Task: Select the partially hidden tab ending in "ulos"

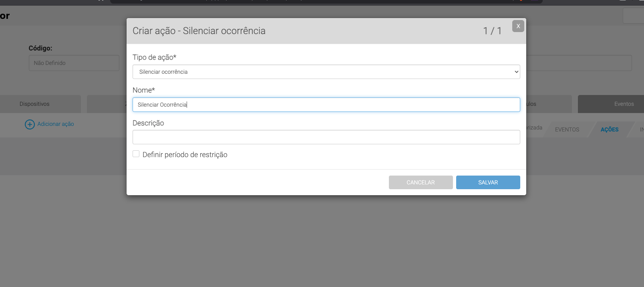Action: click(x=548, y=104)
